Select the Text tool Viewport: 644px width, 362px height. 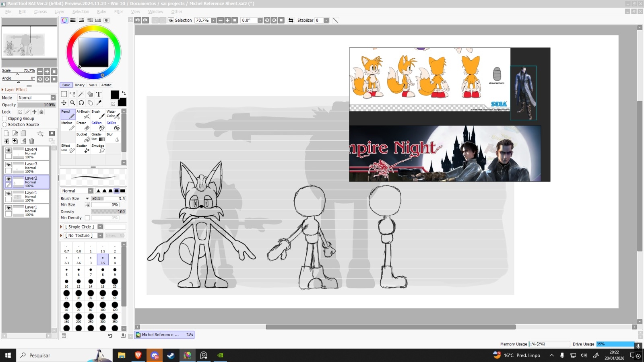coord(99,94)
